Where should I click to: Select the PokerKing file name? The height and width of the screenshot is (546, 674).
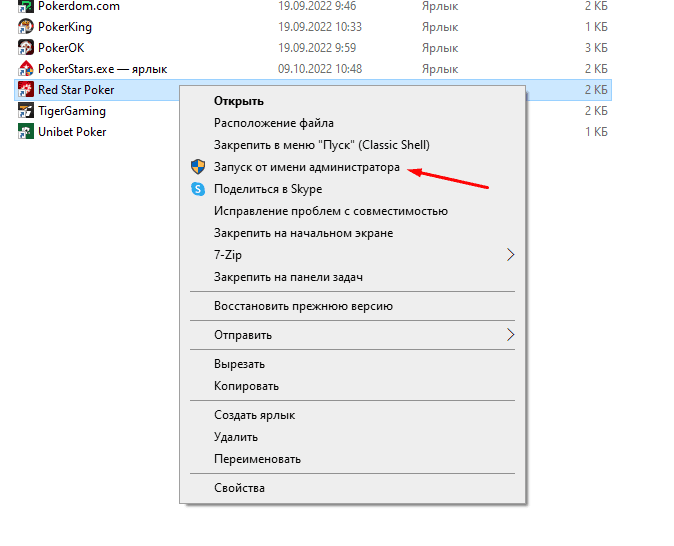pyautogui.click(x=64, y=27)
